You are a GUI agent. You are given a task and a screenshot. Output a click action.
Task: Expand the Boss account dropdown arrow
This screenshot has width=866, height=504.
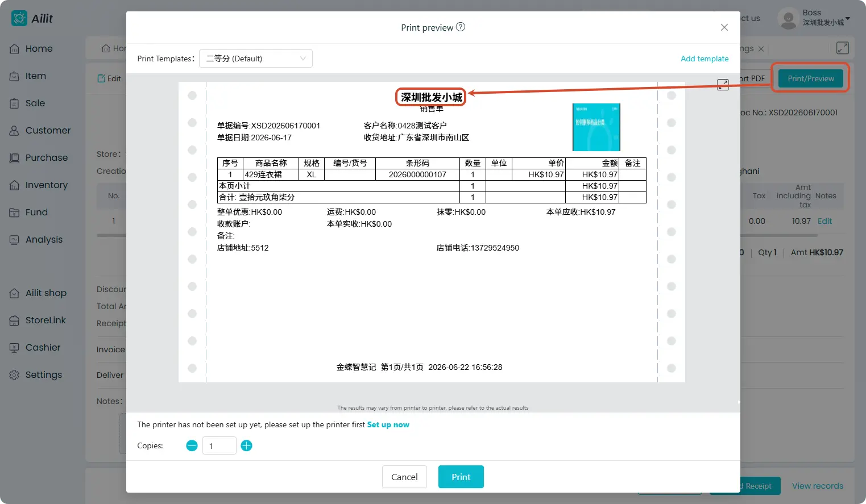[x=848, y=19]
